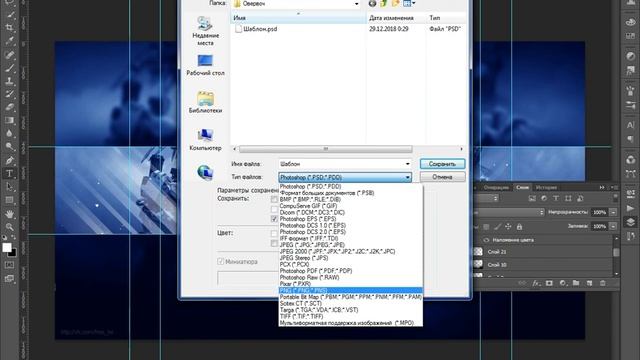The width and height of the screenshot is (640, 360).
Task: Choose Photoshop EPS format option
Action: tap(351, 219)
